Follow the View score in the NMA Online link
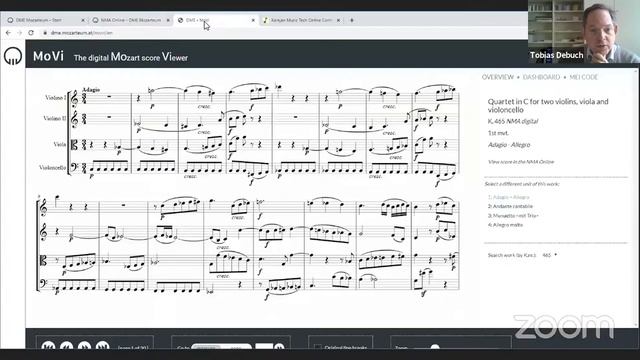The image size is (640, 360). [521, 162]
